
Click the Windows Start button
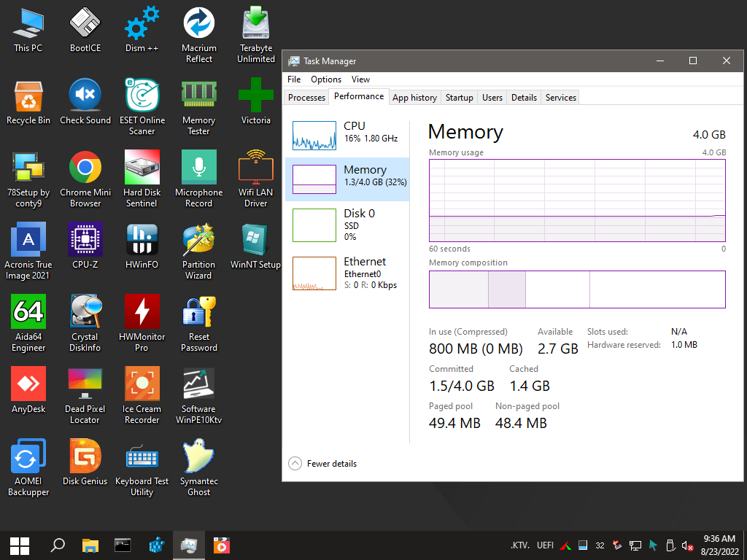coord(20,545)
